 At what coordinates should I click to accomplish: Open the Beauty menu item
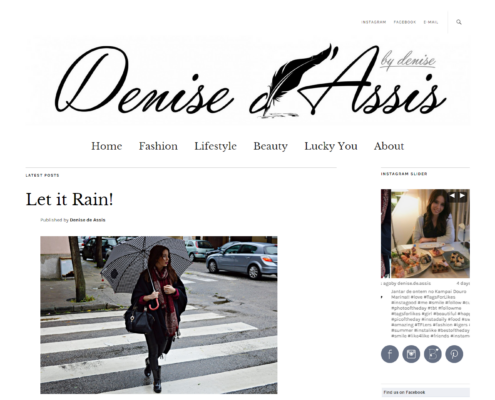tap(270, 146)
